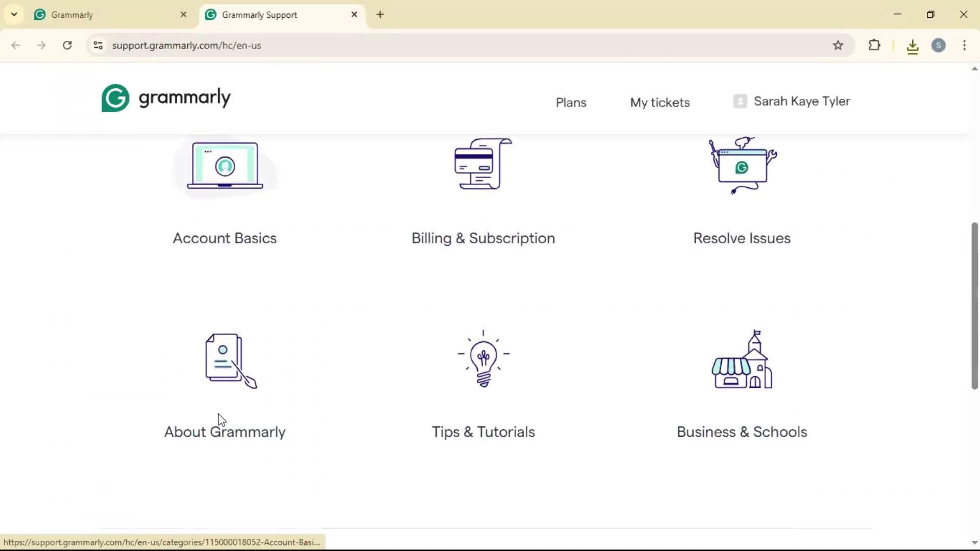
Task: Click the page vertical scrollbar thumb
Action: [x=974, y=306]
